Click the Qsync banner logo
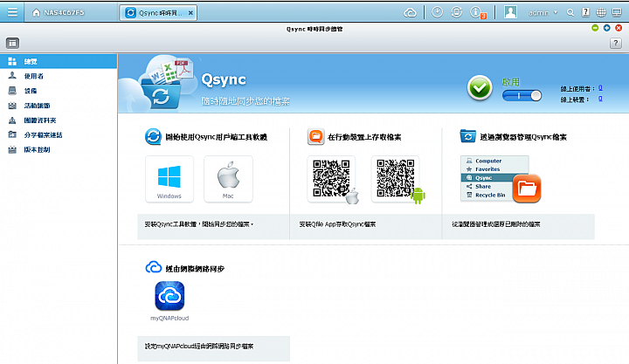This screenshot has width=629, height=364. tap(162, 84)
